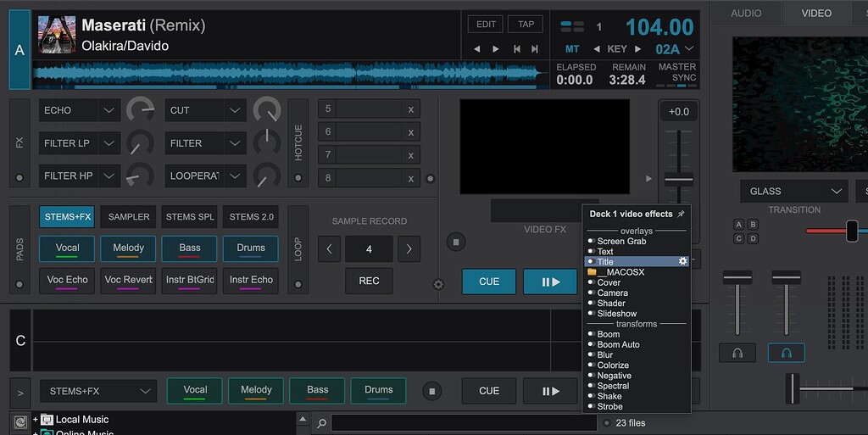The width and height of the screenshot is (868, 435).
Task: Toggle deck A Vocal stem pad
Action: [x=67, y=248]
